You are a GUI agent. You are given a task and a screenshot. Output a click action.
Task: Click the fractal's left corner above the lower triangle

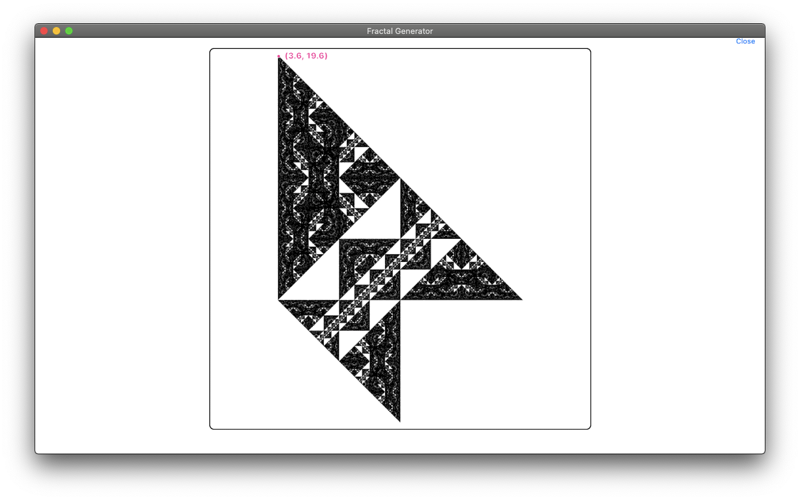pyautogui.click(x=279, y=299)
